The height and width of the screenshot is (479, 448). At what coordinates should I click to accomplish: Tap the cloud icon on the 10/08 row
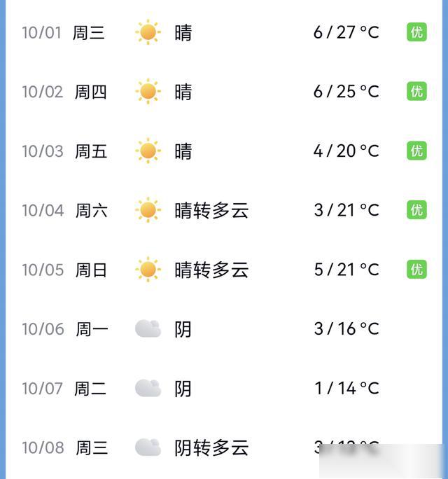[148, 447]
